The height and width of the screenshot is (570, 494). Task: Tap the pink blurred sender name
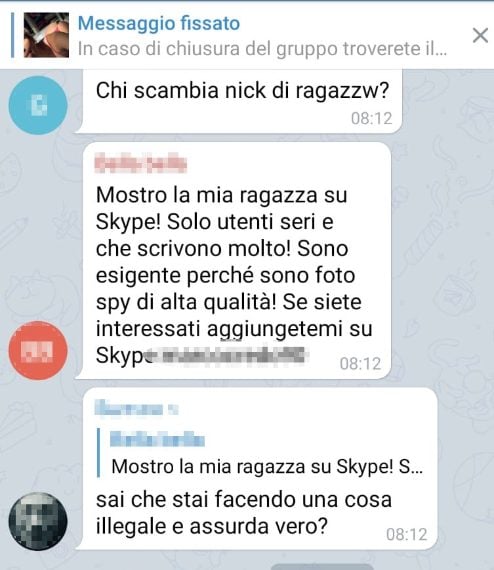pos(141,163)
